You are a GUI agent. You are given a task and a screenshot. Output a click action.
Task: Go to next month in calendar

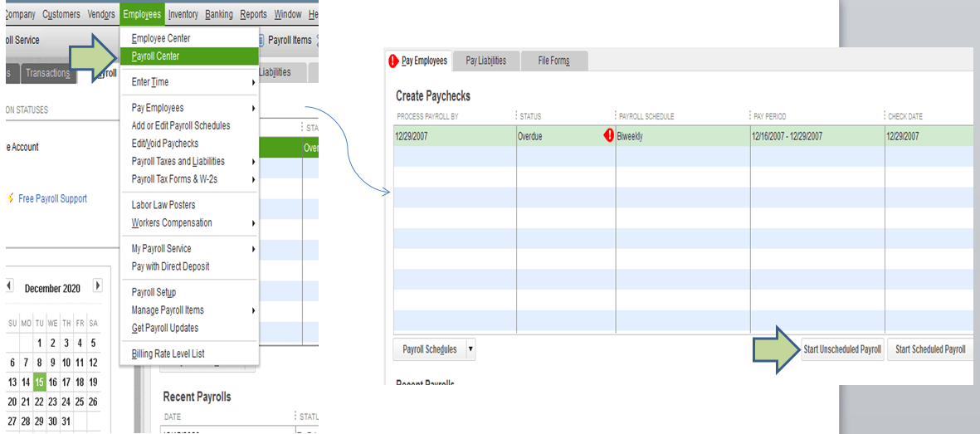[97, 285]
